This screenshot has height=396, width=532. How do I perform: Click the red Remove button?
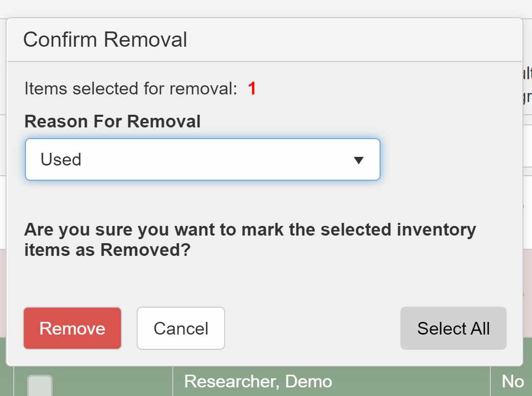72,328
